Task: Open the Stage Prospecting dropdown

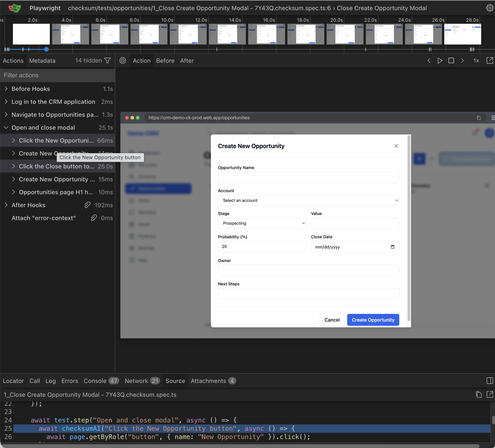Action: tap(262, 223)
